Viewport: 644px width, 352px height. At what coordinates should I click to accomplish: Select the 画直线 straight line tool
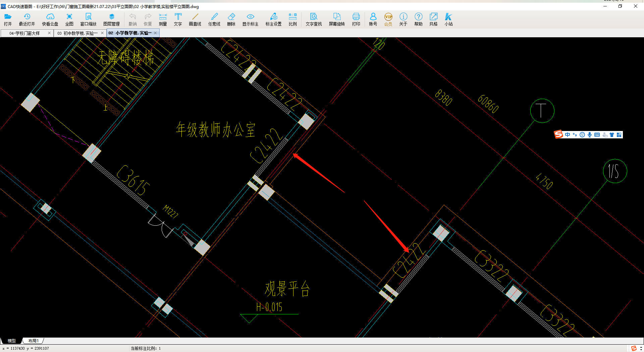195,19
